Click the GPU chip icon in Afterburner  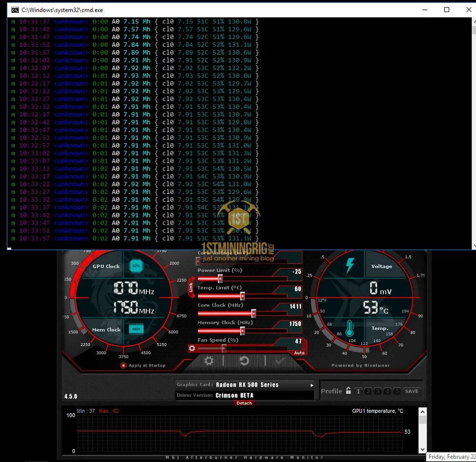click(136, 266)
